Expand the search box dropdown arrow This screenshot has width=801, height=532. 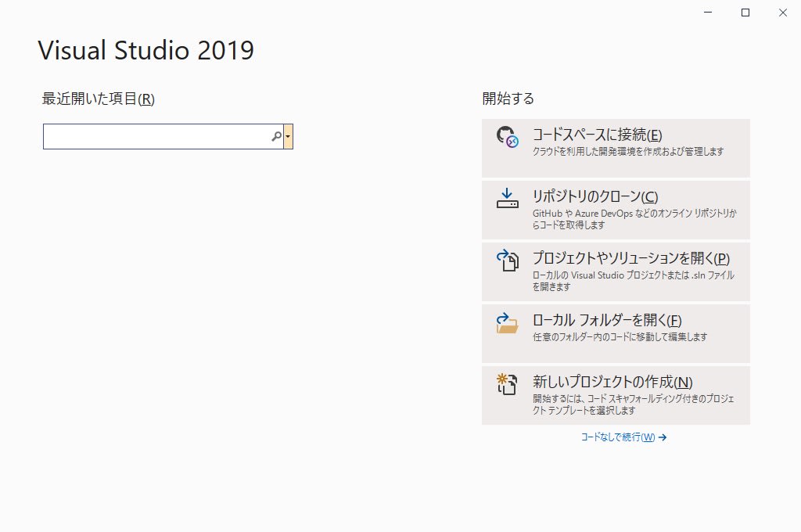point(288,136)
